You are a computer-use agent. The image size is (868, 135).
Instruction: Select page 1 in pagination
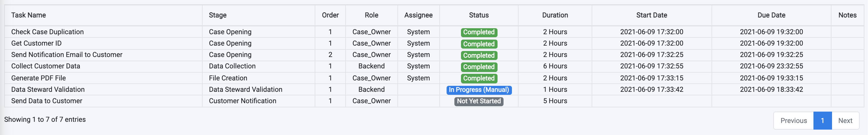[822, 121]
